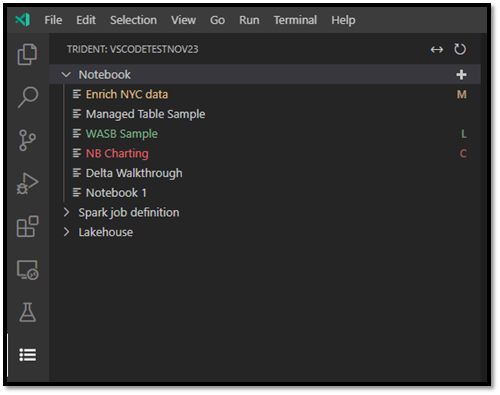
Task: Open the Run and Debug view icon
Action: point(27,183)
